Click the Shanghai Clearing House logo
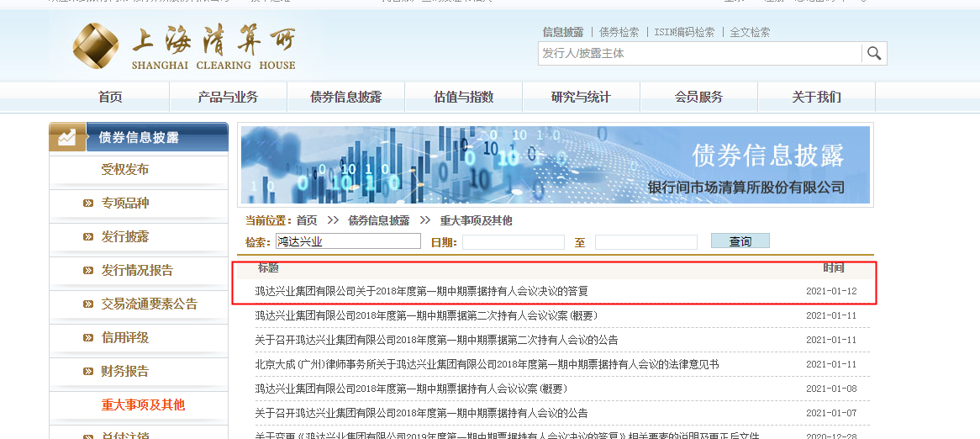Image resolution: width=980 pixels, height=439 pixels. 184,48
